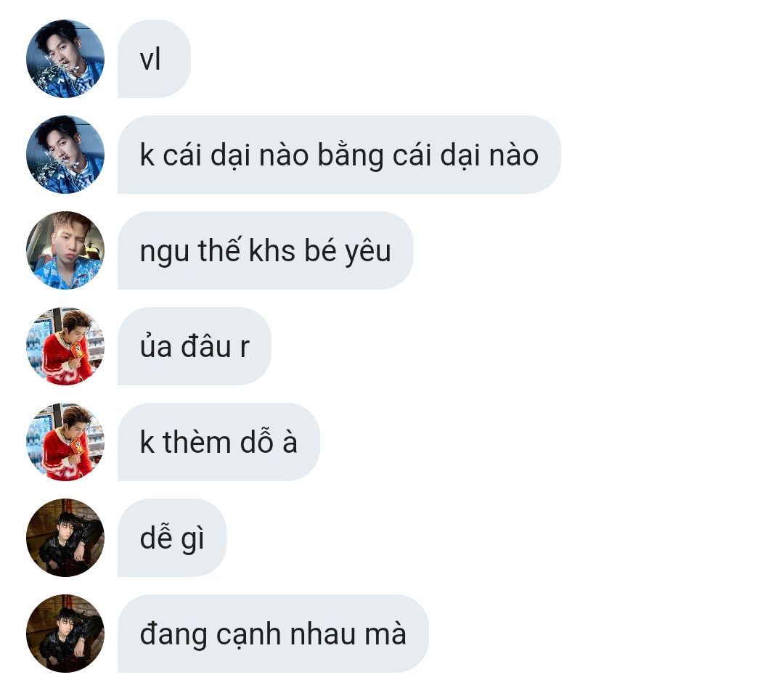This screenshot has height=680, width=784.
Task: Click the word 'thèm' in the fifth message
Action: point(197,443)
